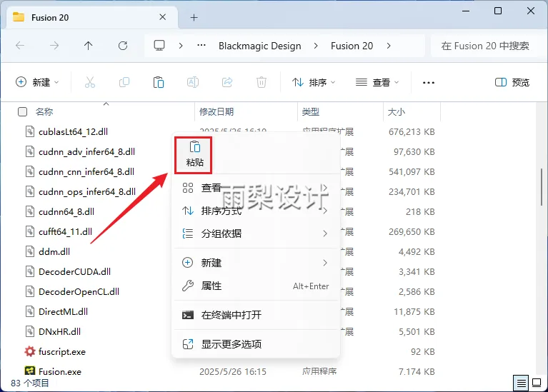Viewport: 548px width, 392px height.
Task: Select the file cudnn_cnn_infer64_8.dll
Action: pos(86,171)
